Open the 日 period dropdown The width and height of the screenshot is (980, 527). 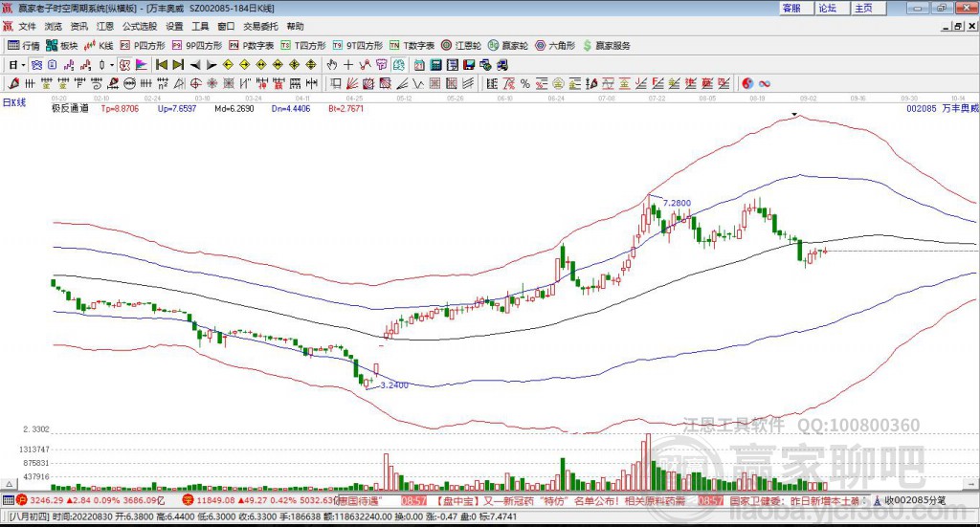(17, 65)
